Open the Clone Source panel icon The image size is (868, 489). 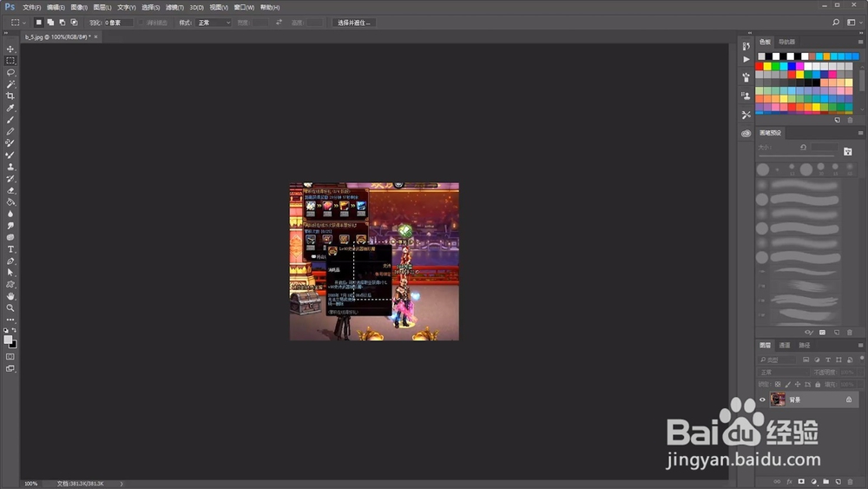[746, 96]
